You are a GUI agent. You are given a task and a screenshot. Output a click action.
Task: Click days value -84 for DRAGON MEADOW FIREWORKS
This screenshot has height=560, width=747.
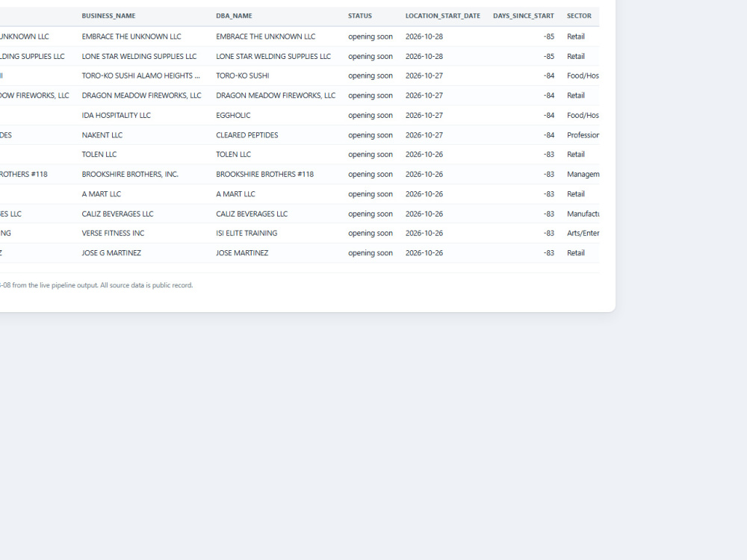[549, 96]
